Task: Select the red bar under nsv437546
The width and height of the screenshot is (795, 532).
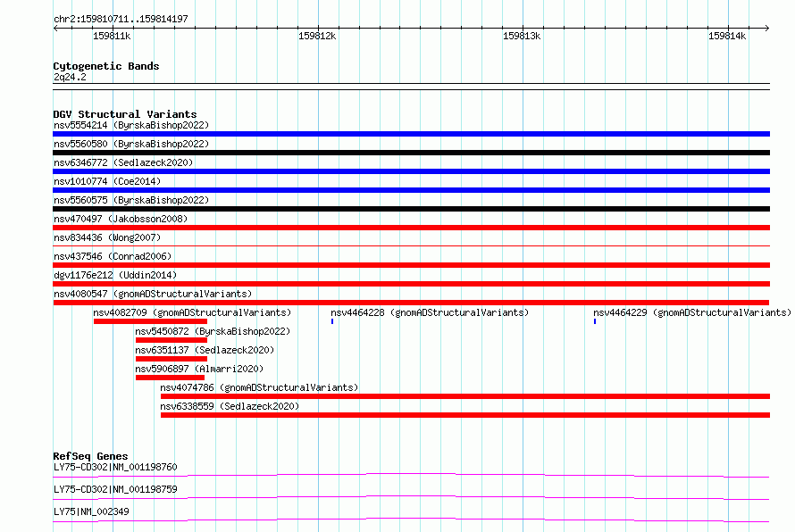Action: 411,265
